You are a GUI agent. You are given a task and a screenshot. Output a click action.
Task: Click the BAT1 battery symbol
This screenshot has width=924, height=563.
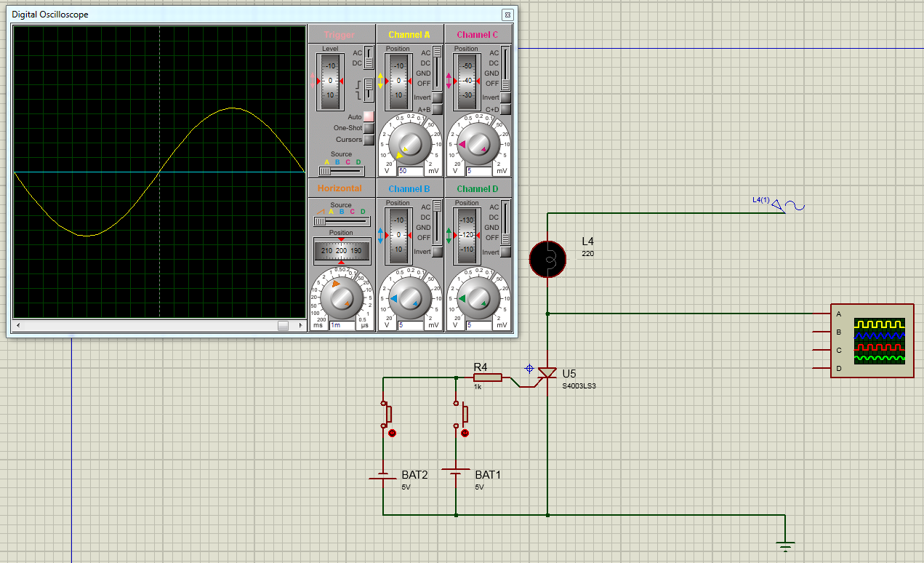point(456,474)
